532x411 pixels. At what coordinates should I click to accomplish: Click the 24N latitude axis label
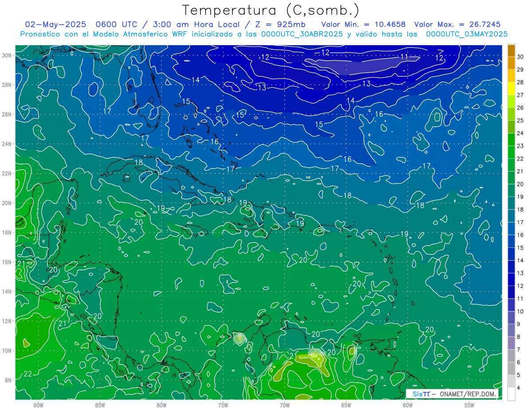[7, 144]
